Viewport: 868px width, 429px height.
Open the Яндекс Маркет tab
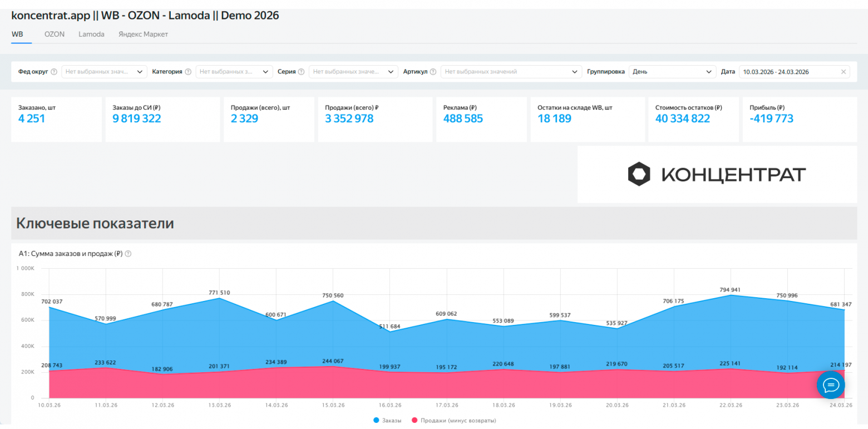[x=143, y=34]
